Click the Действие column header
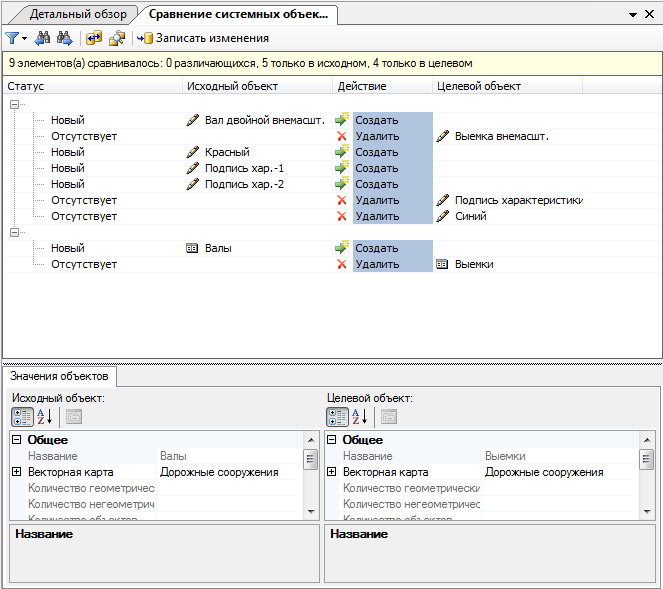The image size is (663, 589). pyautogui.click(x=383, y=86)
